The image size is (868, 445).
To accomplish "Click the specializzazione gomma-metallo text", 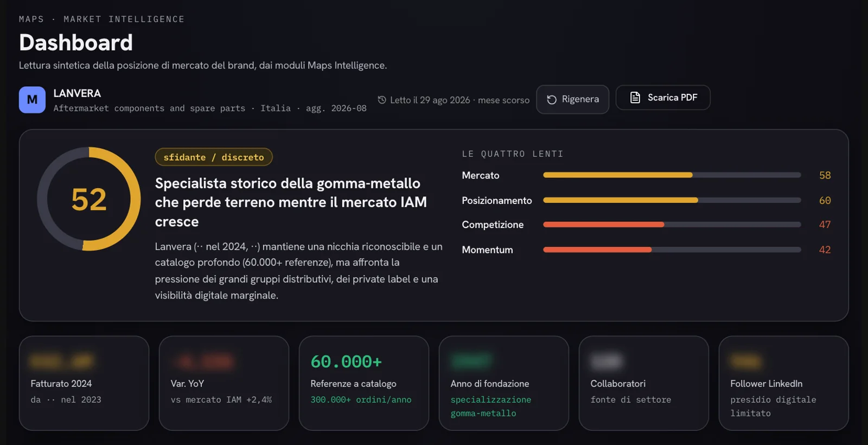I will pos(490,406).
